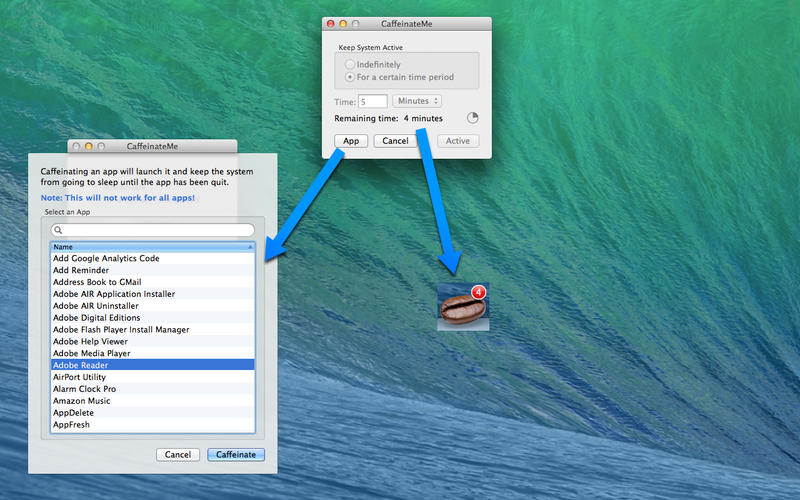
Task: Click the Active button
Action: (458, 141)
